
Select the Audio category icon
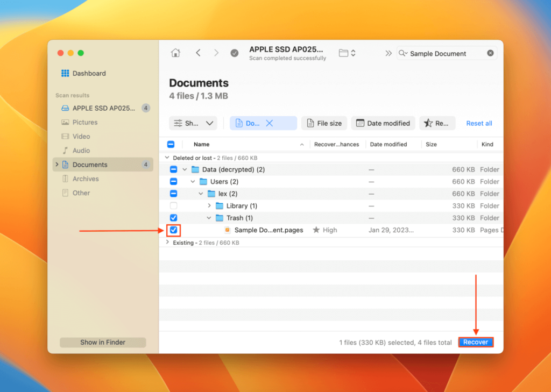[66, 150]
